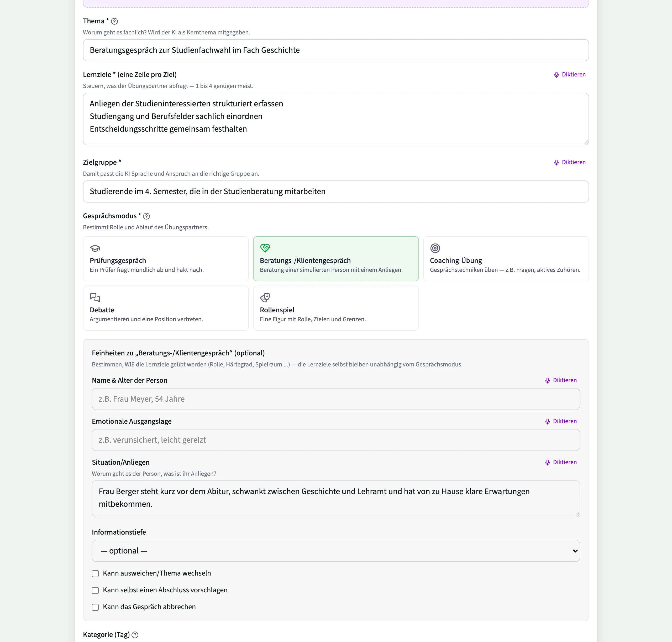
Task: Click the Informationstiefe label text
Action: click(x=119, y=532)
